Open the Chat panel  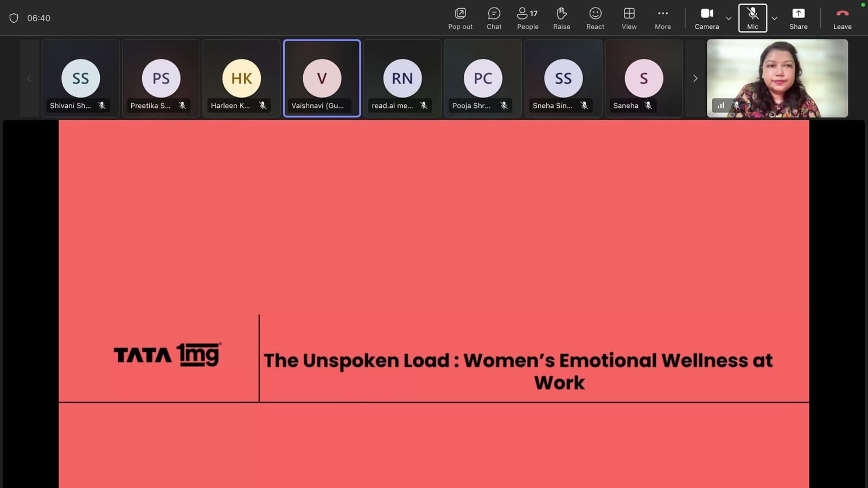coord(494,18)
